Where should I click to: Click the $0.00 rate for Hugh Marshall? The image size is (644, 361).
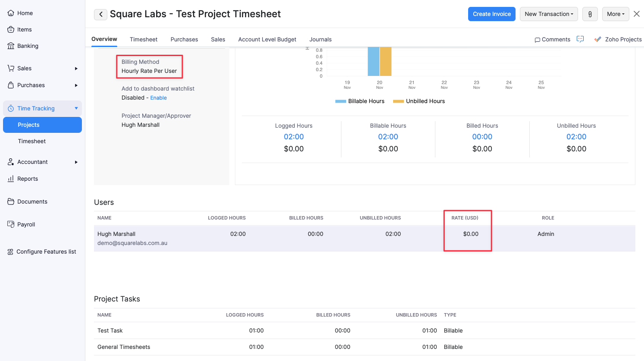pyautogui.click(x=471, y=234)
